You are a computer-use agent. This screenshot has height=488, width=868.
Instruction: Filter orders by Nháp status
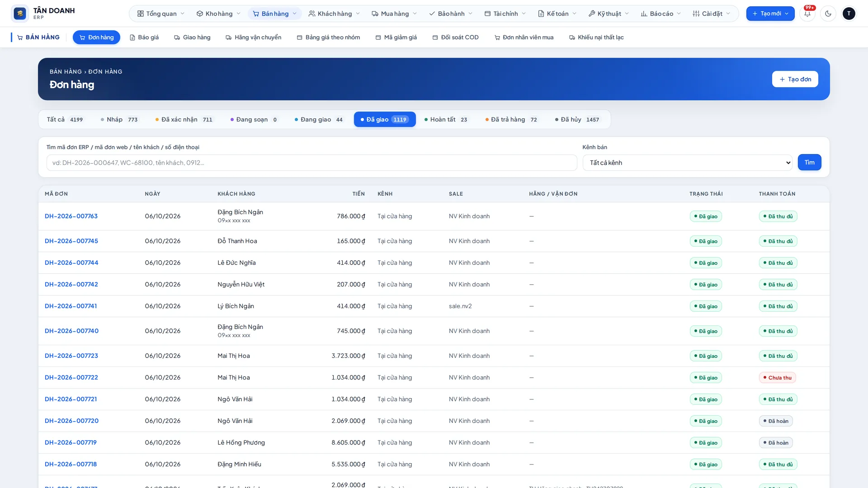click(x=120, y=119)
